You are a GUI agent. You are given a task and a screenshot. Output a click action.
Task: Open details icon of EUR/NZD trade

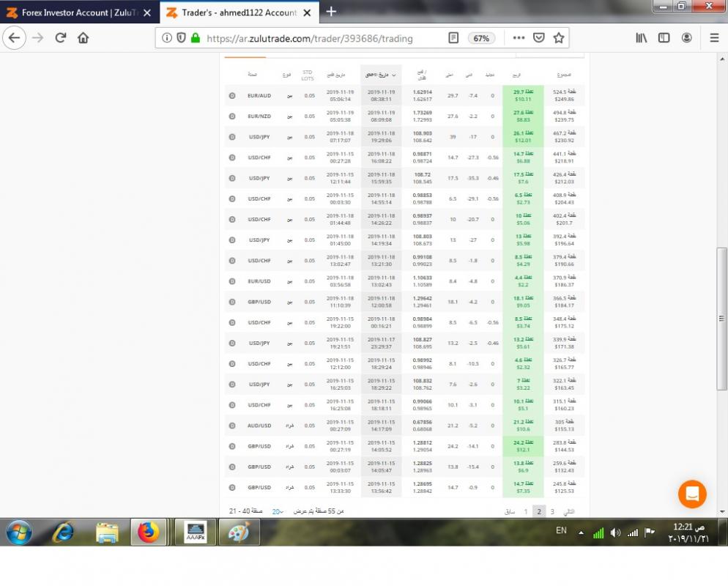coord(232,116)
